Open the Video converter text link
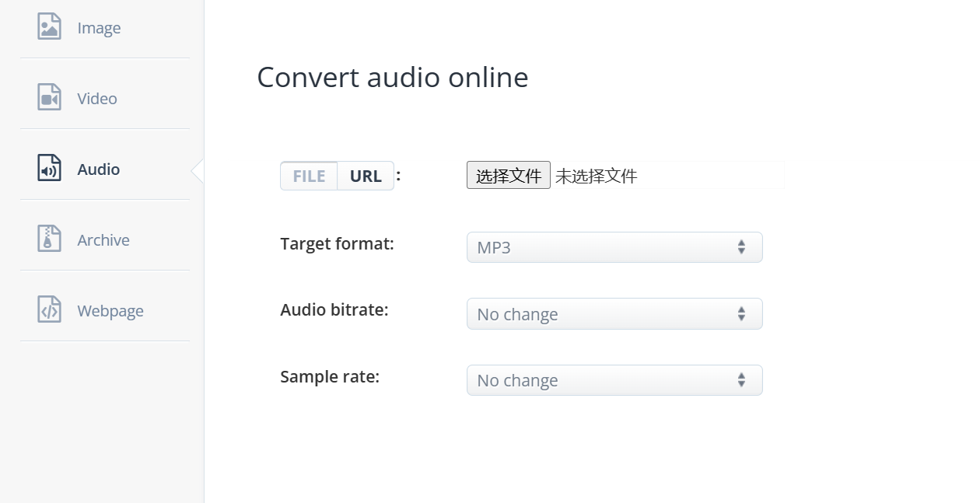980x503 pixels. (x=97, y=99)
